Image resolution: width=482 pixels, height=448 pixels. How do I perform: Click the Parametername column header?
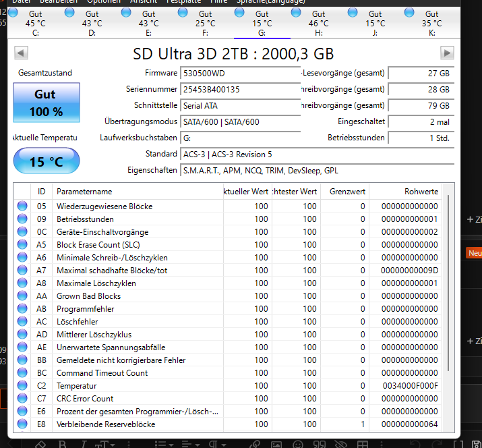tap(138, 192)
